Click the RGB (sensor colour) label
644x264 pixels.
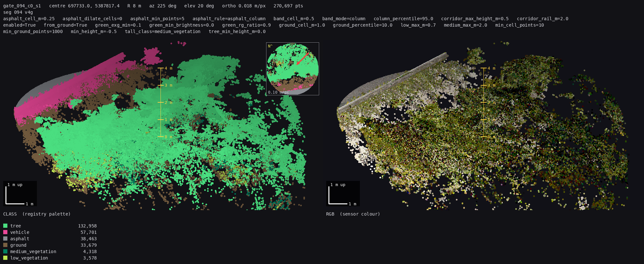(353, 214)
